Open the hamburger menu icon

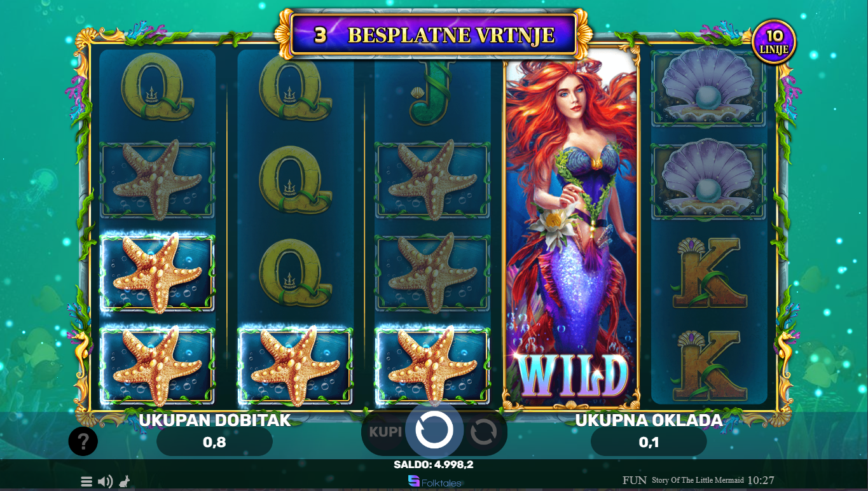(x=86, y=481)
